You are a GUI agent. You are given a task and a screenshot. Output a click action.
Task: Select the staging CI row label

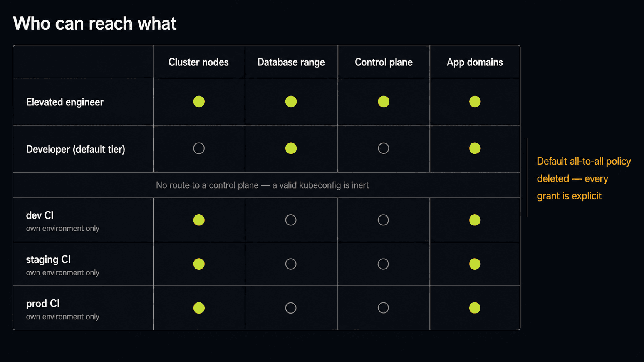tap(48, 260)
